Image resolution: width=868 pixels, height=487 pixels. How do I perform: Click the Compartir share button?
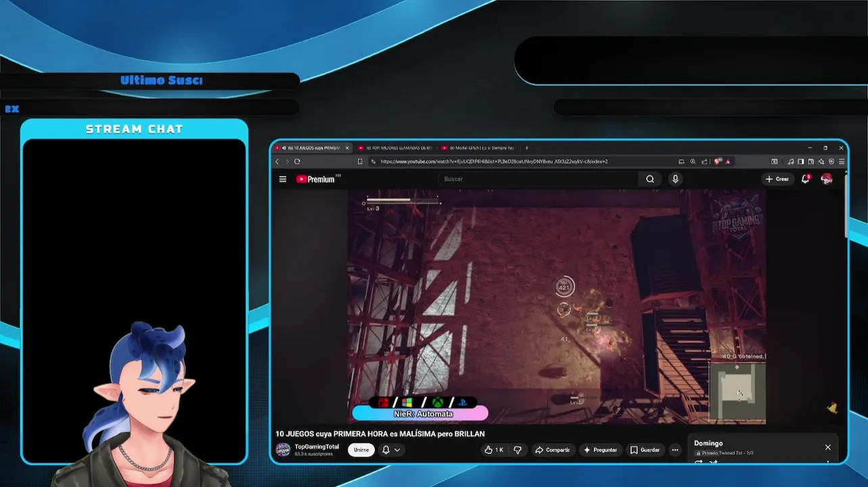[552, 450]
